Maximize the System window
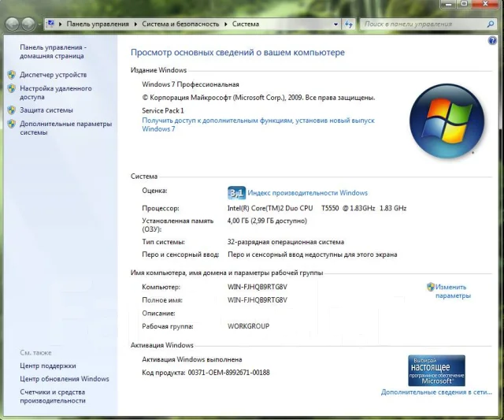The width and height of the screenshot is (504, 420). (x=464, y=4)
